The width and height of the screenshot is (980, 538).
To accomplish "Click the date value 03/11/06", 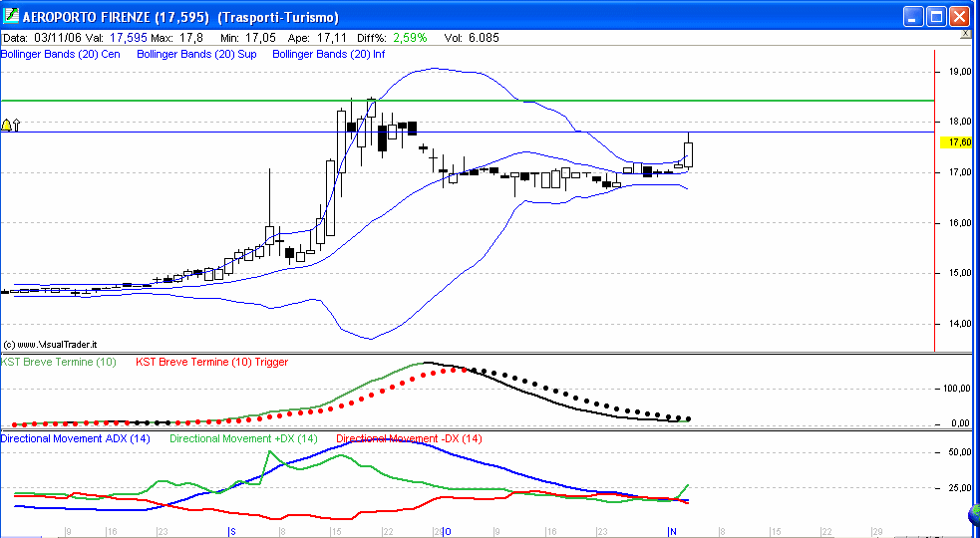I will [x=58, y=38].
